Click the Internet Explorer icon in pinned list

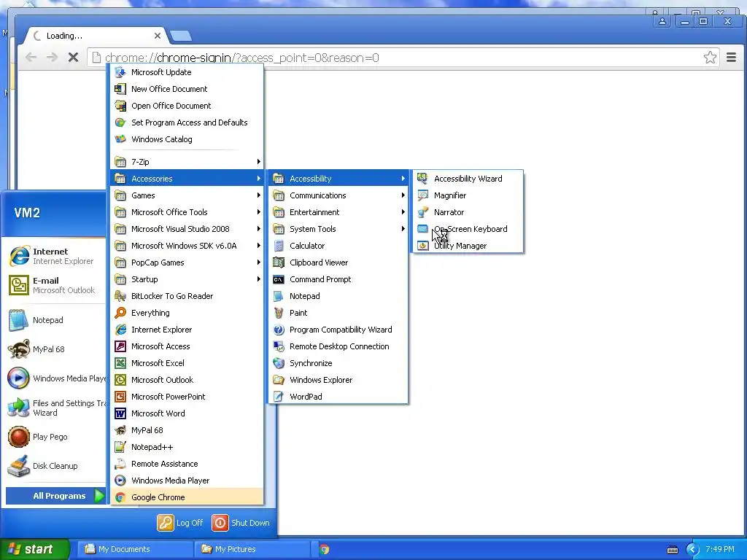(19, 256)
